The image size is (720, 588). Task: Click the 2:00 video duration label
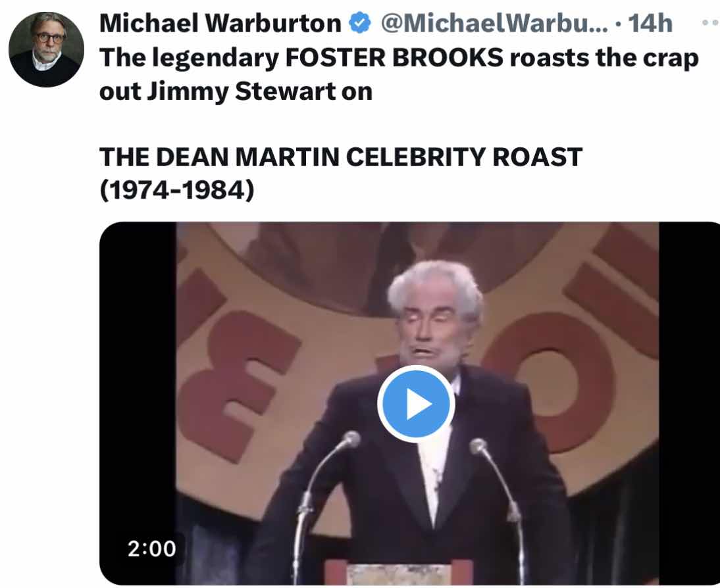coord(151,549)
